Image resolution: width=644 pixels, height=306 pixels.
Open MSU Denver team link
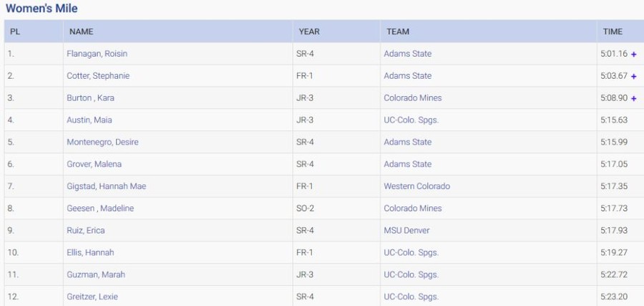click(406, 231)
